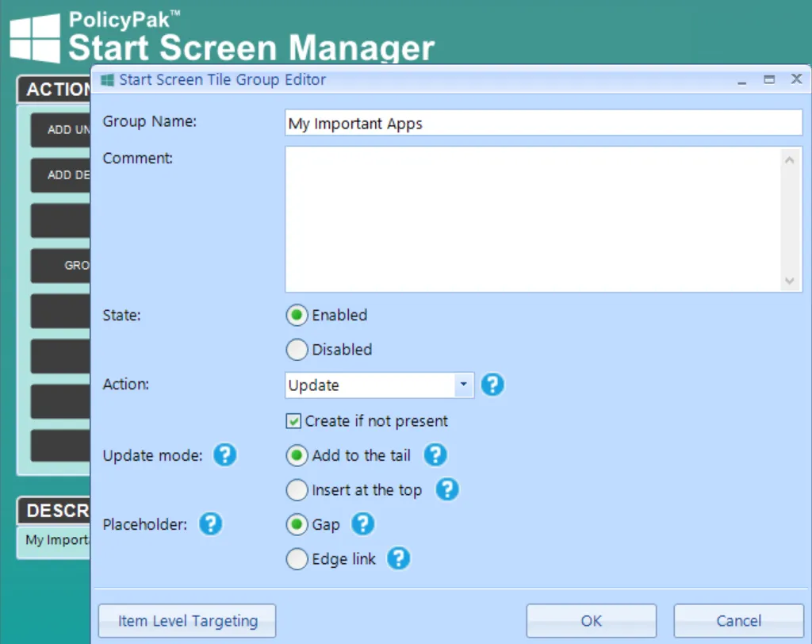812x644 pixels.
Task: Choose Add to the tail update mode
Action: pos(297,455)
